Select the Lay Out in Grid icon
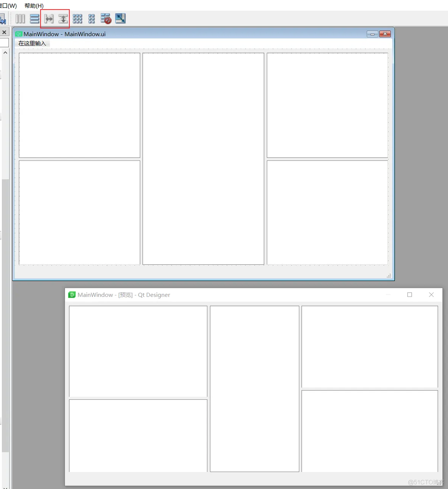 coord(78,19)
